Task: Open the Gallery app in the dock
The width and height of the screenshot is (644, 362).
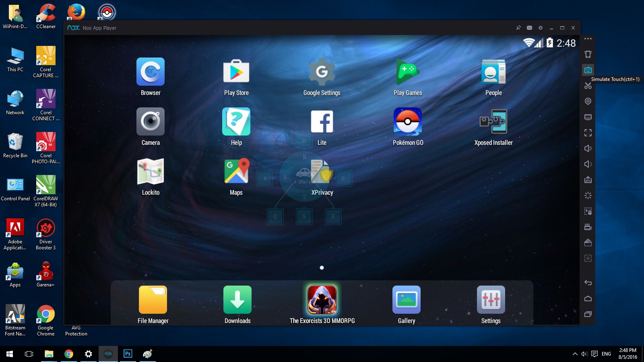Action: [407, 300]
